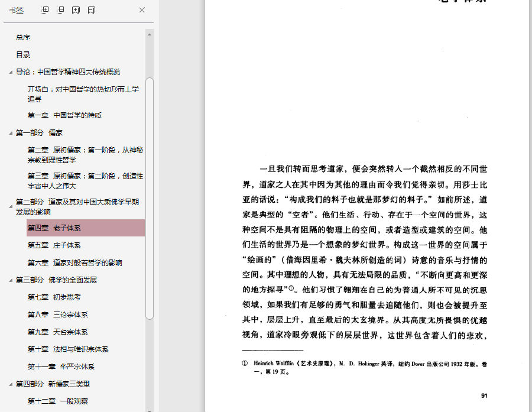Open the 目录 bookmark
This screenshot has width=532, height=412.
(23, 54)
